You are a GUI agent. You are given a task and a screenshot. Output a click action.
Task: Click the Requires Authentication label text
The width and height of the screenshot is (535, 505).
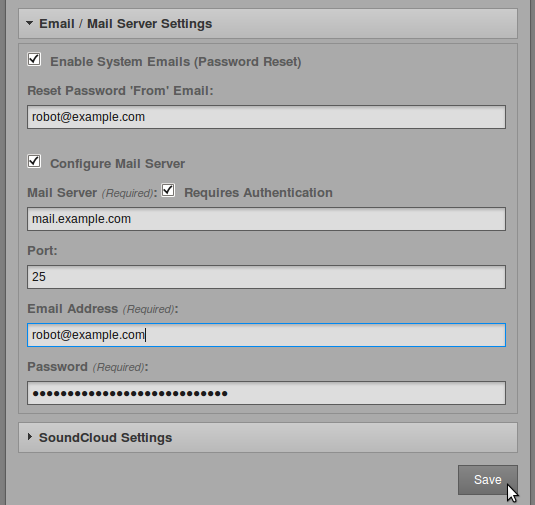pyautogui.click(x=258, y=193)
